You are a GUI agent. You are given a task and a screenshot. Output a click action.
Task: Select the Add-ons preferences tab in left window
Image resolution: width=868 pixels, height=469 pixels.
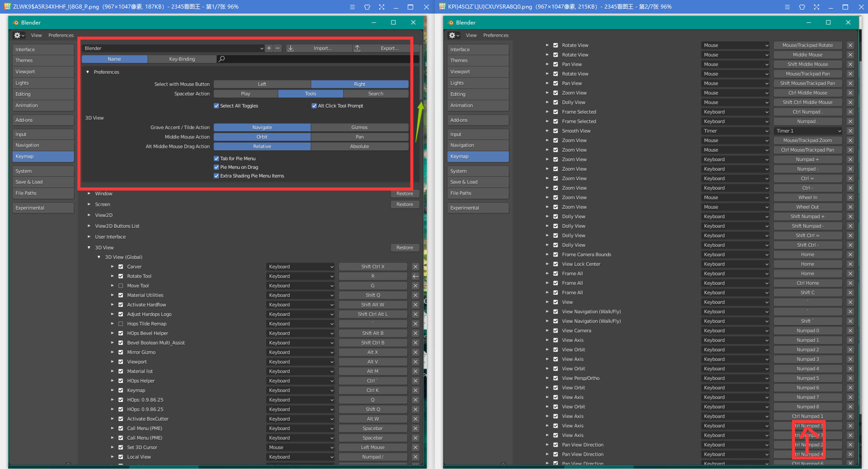(x=43, y=120)
